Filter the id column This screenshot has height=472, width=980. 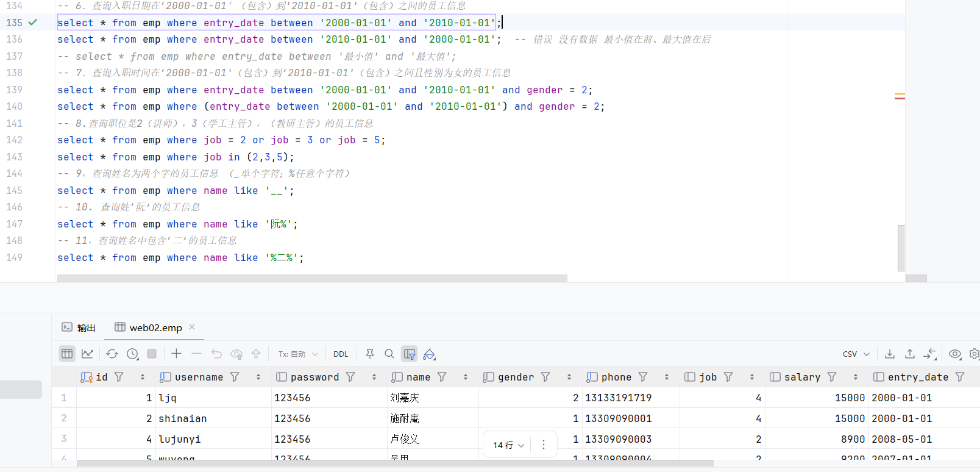click(x=119, y=377)
